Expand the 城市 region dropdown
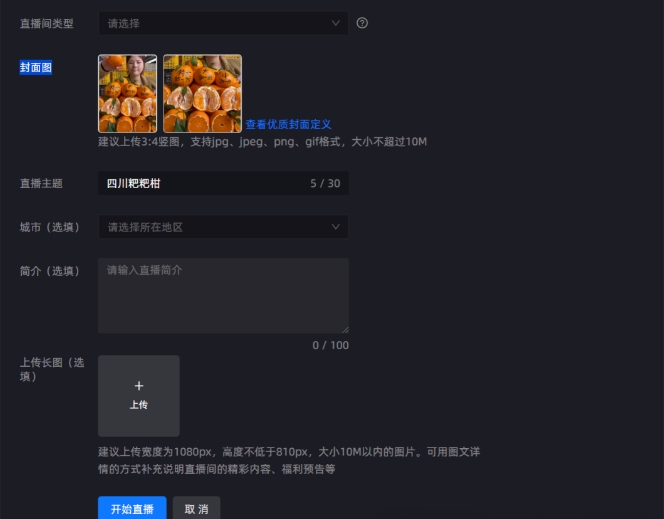This screenshot has width=664, height=519. point(223,227)
